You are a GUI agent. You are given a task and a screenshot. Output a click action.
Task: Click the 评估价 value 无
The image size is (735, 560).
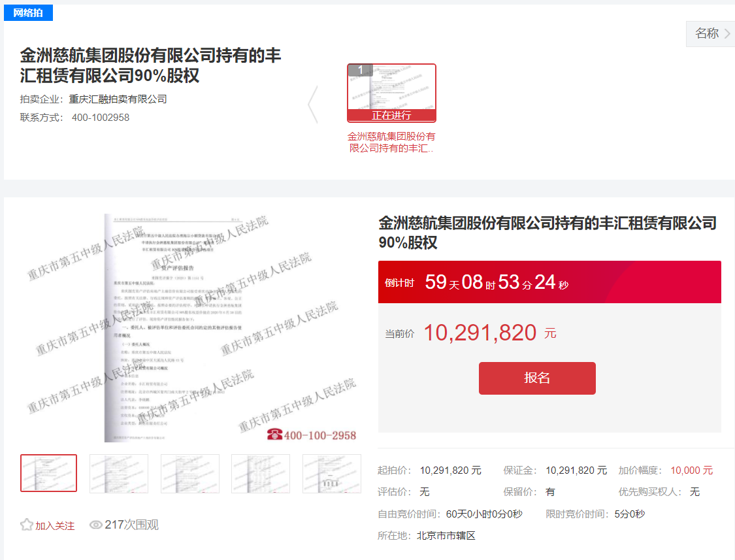425,492
